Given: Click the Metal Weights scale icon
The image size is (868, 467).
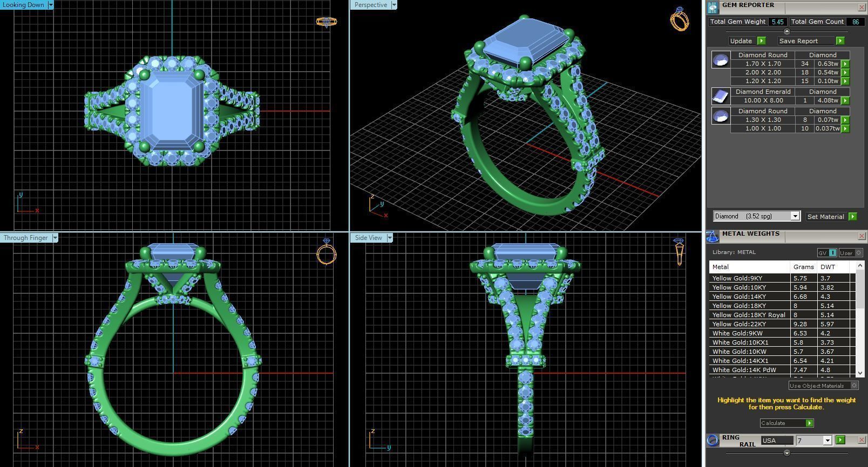Looking at the screenshot, I should 712,236.
